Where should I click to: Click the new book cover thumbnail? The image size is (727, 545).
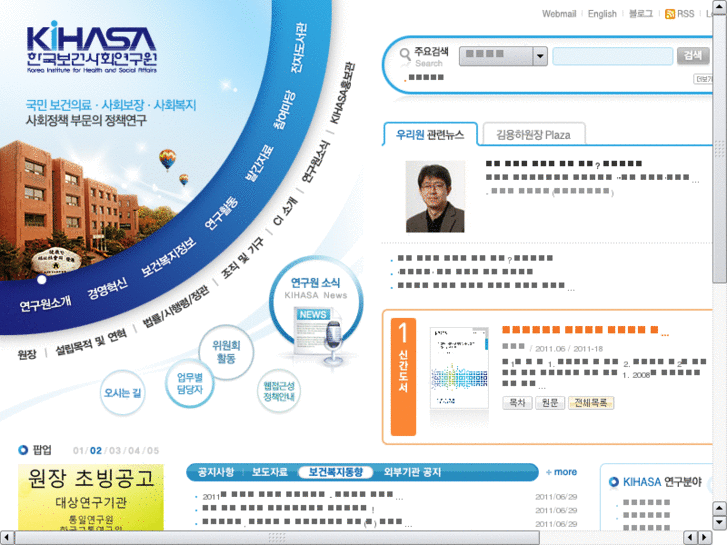coord(459,367)
